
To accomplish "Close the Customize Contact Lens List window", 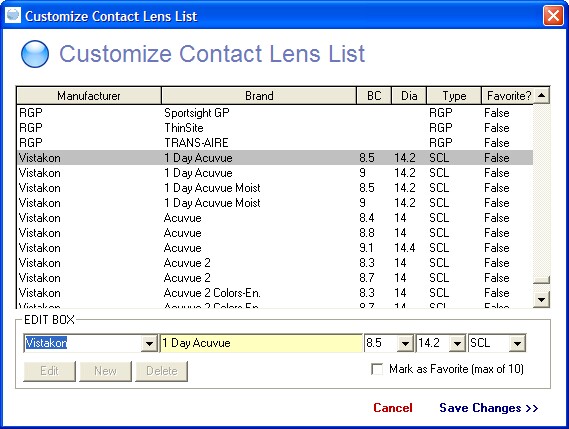I will tap(553, 16).
